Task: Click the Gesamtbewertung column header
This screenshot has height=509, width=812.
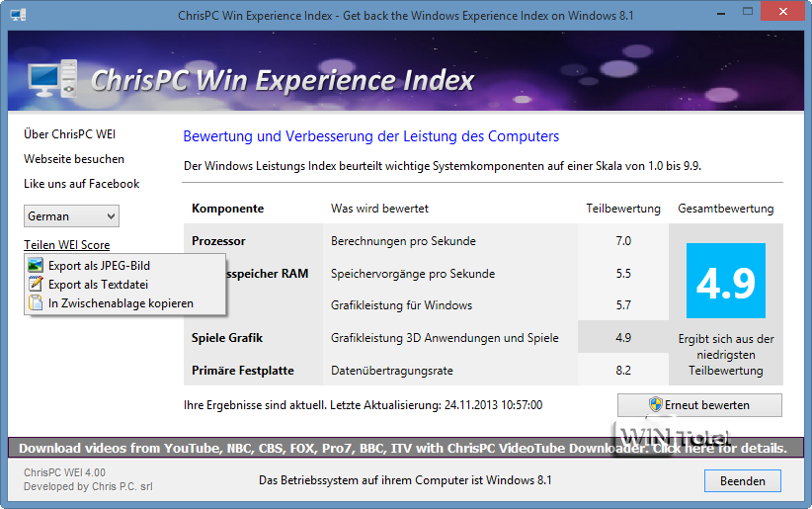Action: pos(726,209)
